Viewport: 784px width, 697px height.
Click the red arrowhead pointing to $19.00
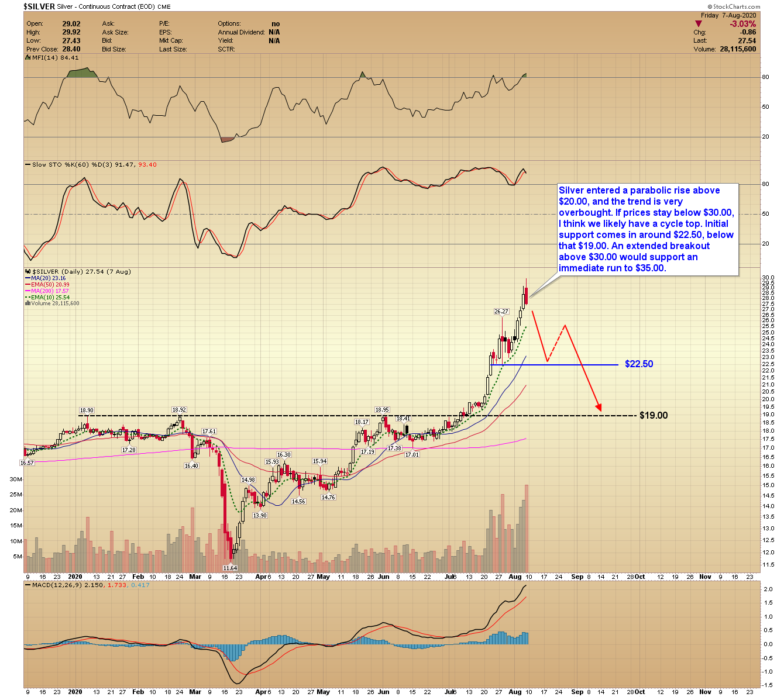pos(599,407)
